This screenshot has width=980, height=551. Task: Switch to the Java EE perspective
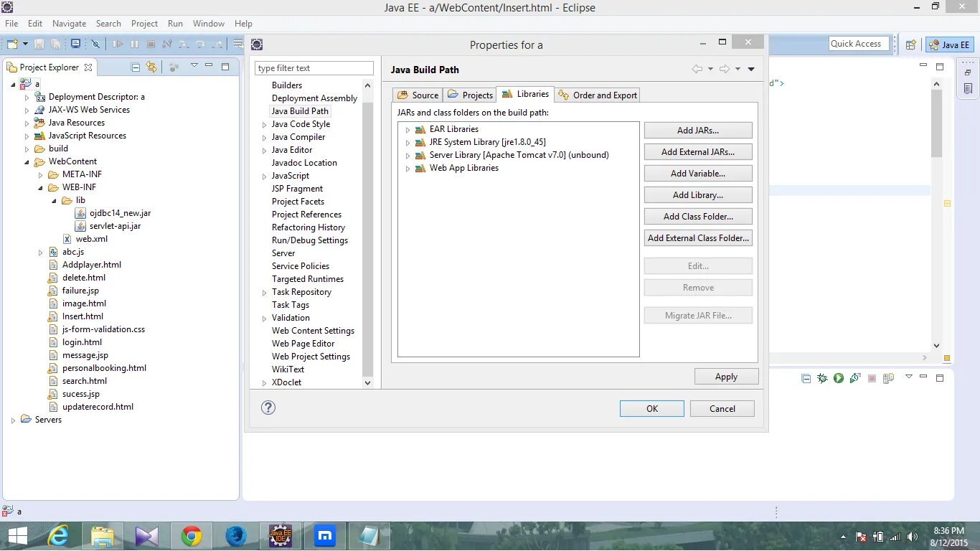click(949, 44)
